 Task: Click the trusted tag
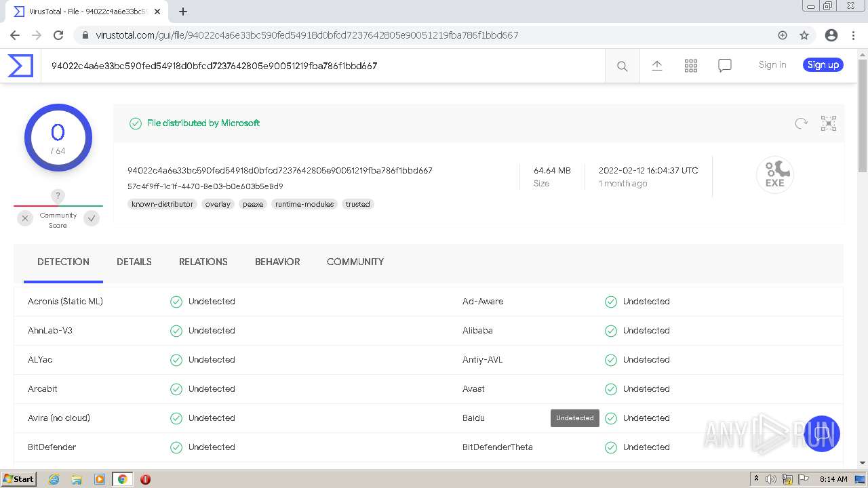(358, 204)
